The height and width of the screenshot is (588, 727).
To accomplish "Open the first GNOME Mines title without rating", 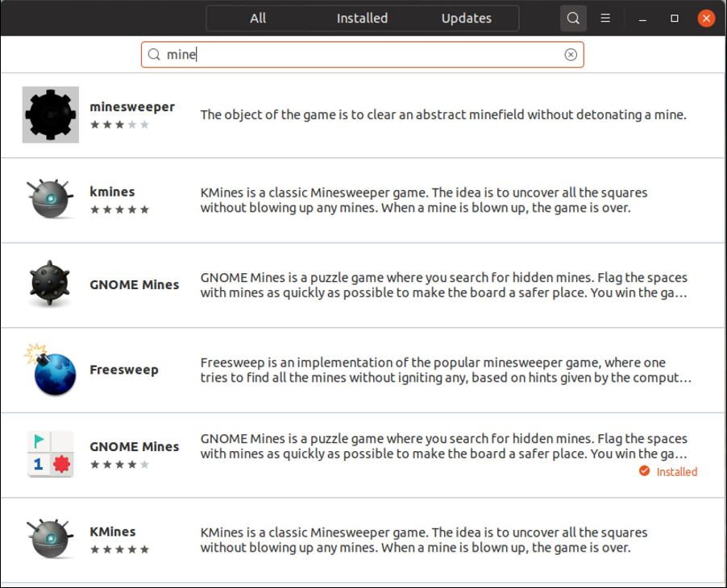I will point(135,284).
